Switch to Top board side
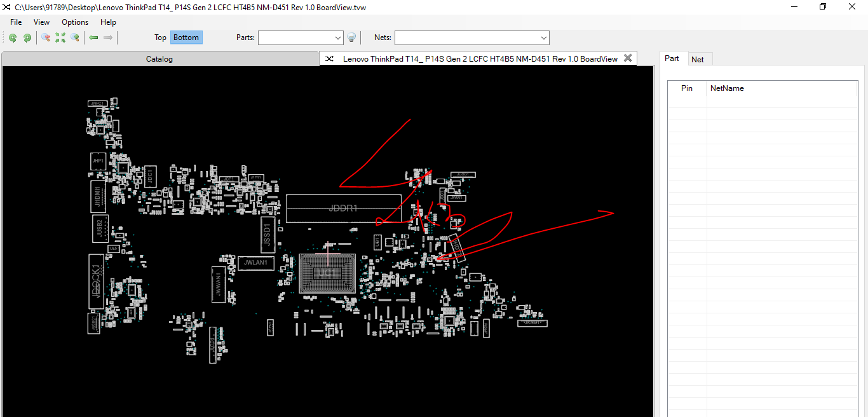This screenshot has height=417, width=868. click(160, 38)
